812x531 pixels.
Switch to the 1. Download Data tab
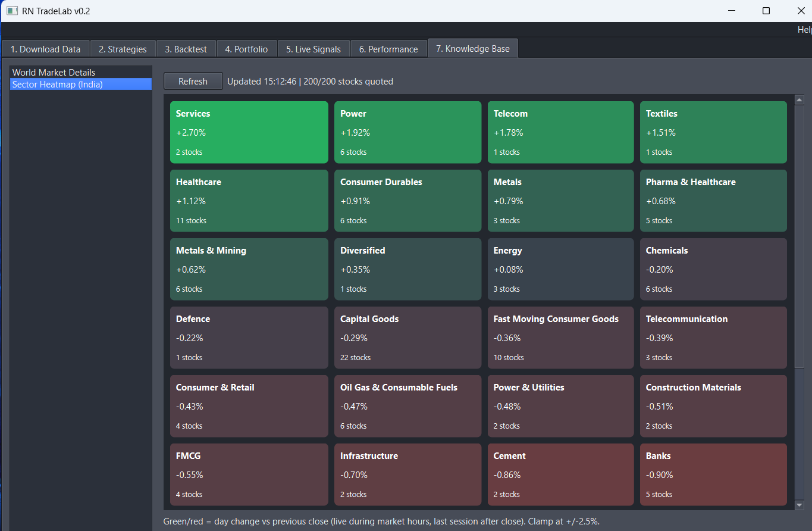pos(45,49)
